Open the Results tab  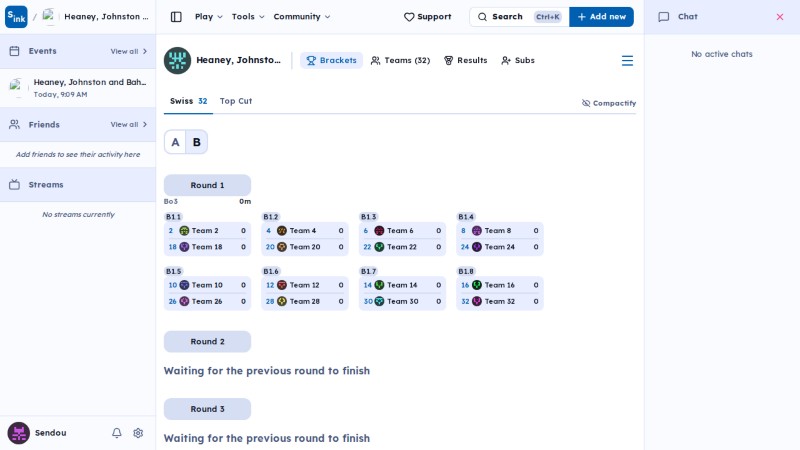(465, 60)
